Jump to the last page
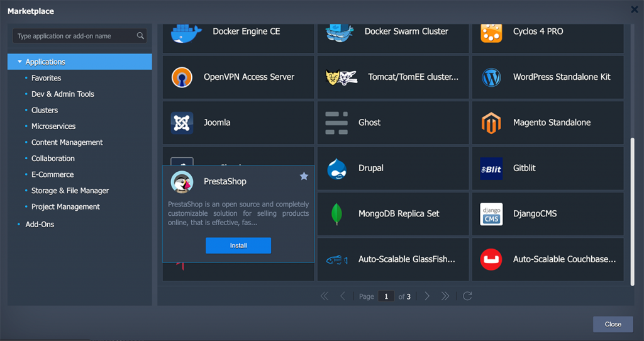The width and height of the screenshot is (644, 341). [445, 296]
